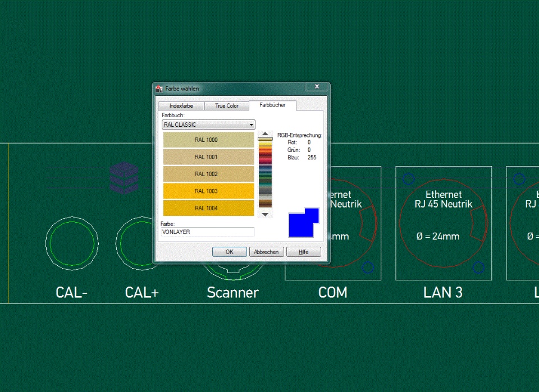
Task: Choose the RAL 1003 yellow swatch
Action: pyautogui.click(x=208, y=191)
